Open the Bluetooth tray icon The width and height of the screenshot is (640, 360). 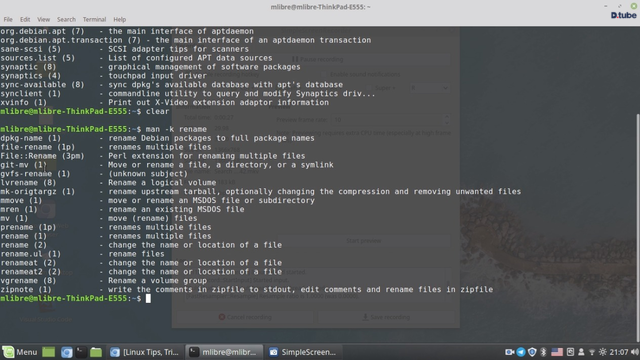point(543,352)
